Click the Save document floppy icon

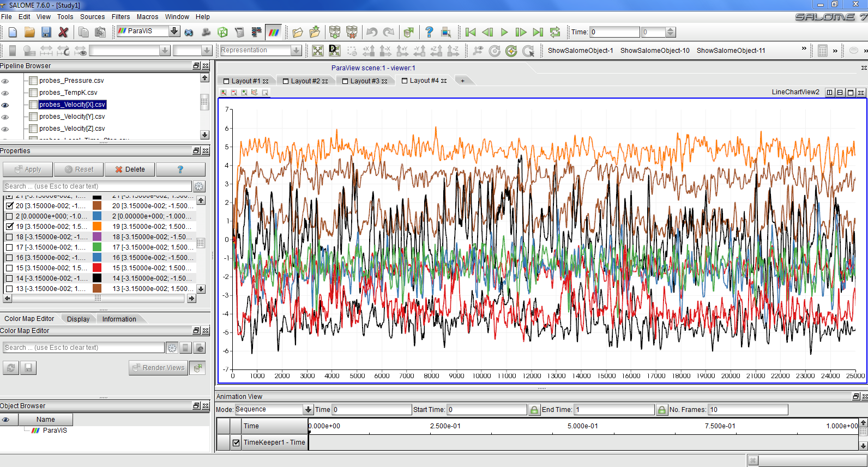point(46,32)
